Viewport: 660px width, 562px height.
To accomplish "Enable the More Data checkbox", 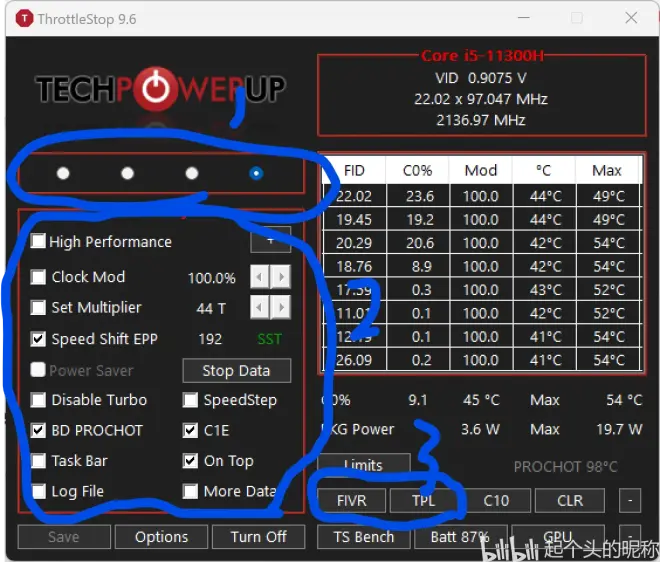I will point(190,491).
